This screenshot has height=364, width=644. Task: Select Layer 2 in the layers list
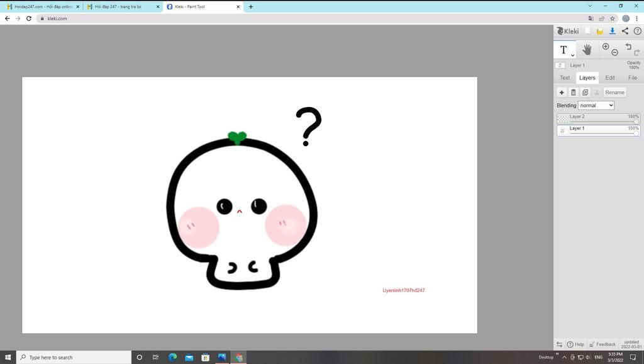(599, 118)
